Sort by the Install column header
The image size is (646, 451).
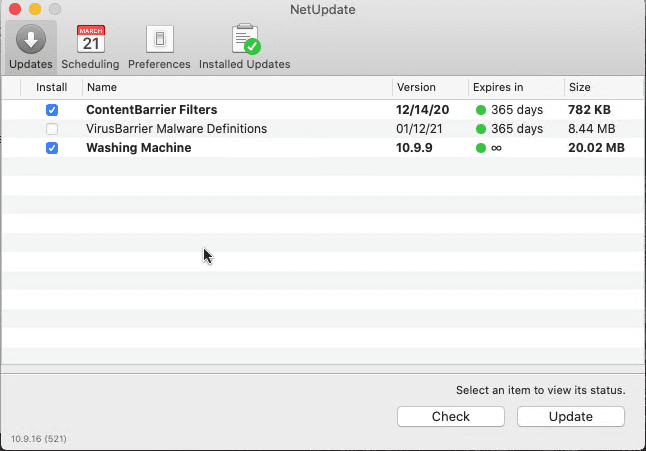coord(51,87)
